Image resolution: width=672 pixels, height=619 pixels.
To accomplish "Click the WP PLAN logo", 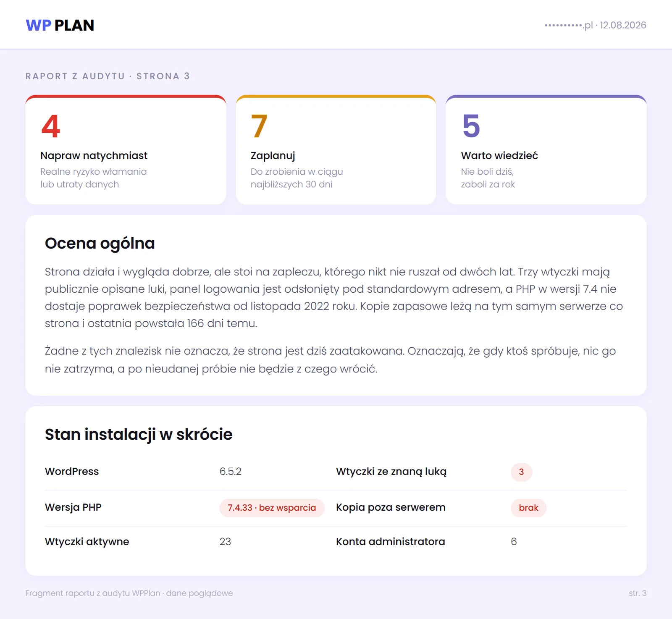I will click(x=60, y=25).
